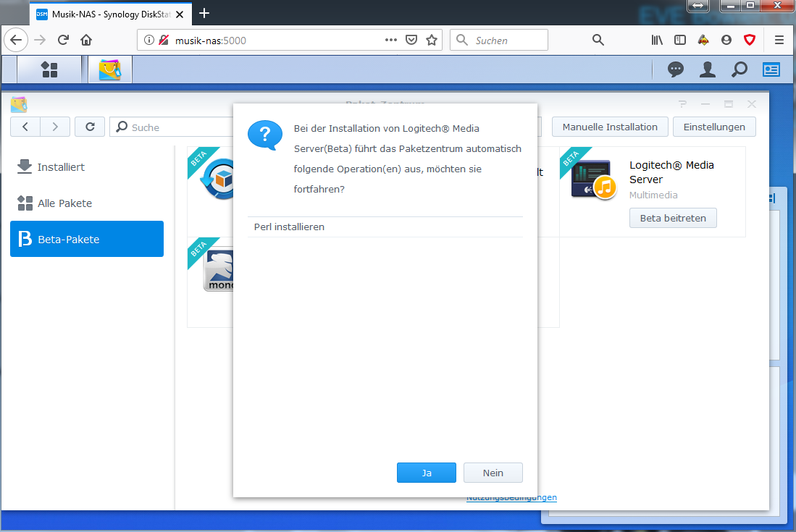The image size is (796, 532).
Task: Click the Logitech® Media Server title
Action: click(671, 172)
